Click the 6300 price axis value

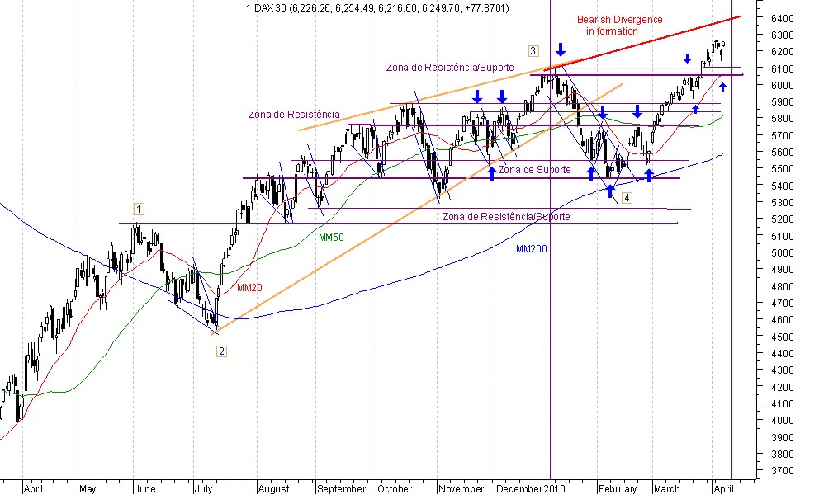[783, 35]
